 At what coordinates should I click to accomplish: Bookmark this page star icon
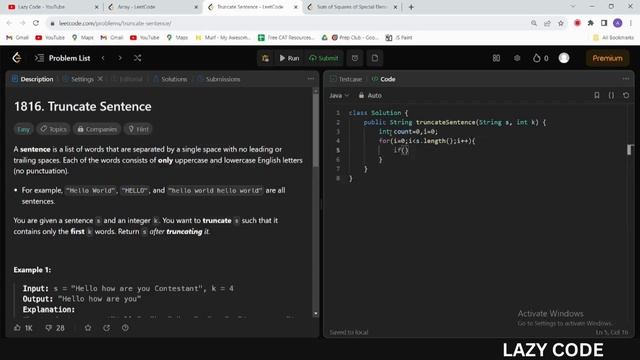click(x=561, y=23)
